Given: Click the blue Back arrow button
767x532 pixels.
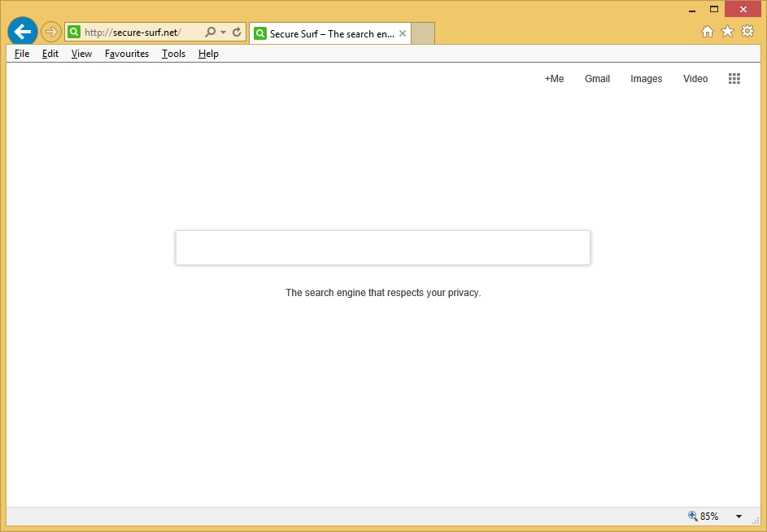Looking at the screenshot, I should (x=23, y=32).
